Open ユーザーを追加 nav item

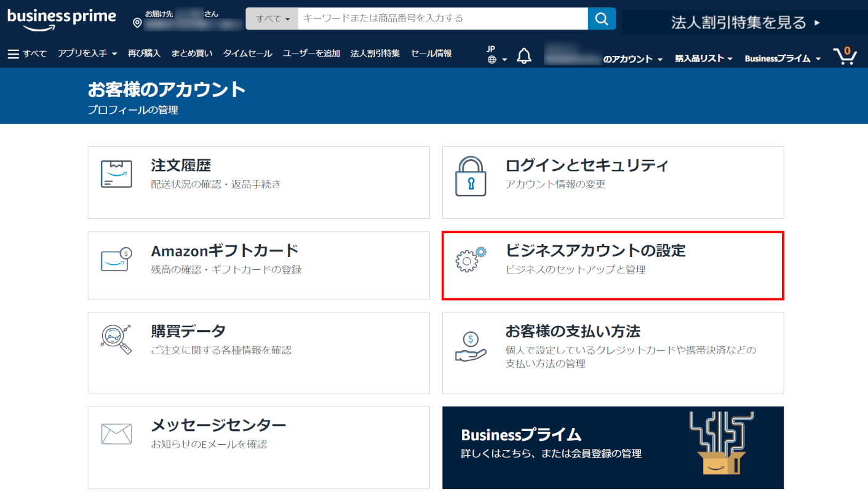point(311,54)
